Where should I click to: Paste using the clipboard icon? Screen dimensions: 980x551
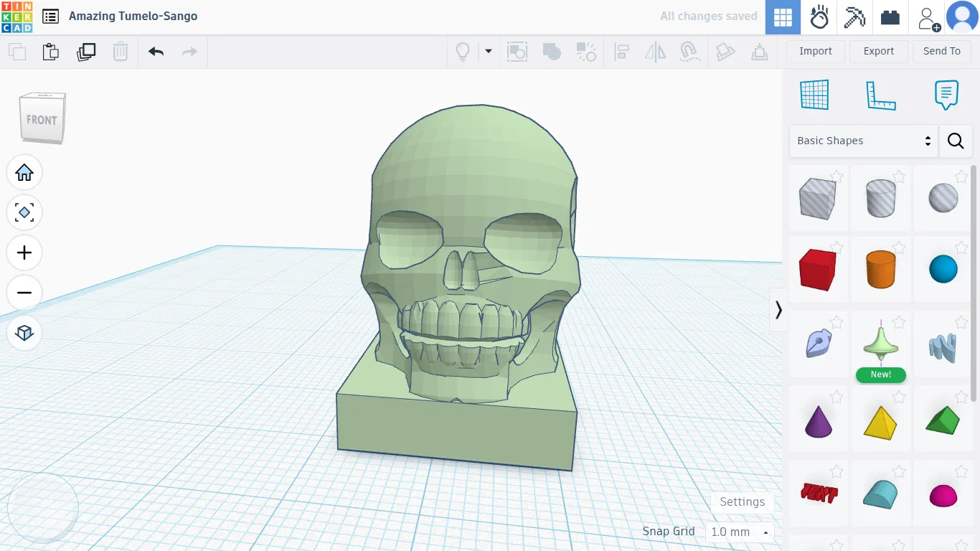click(50, 52)
